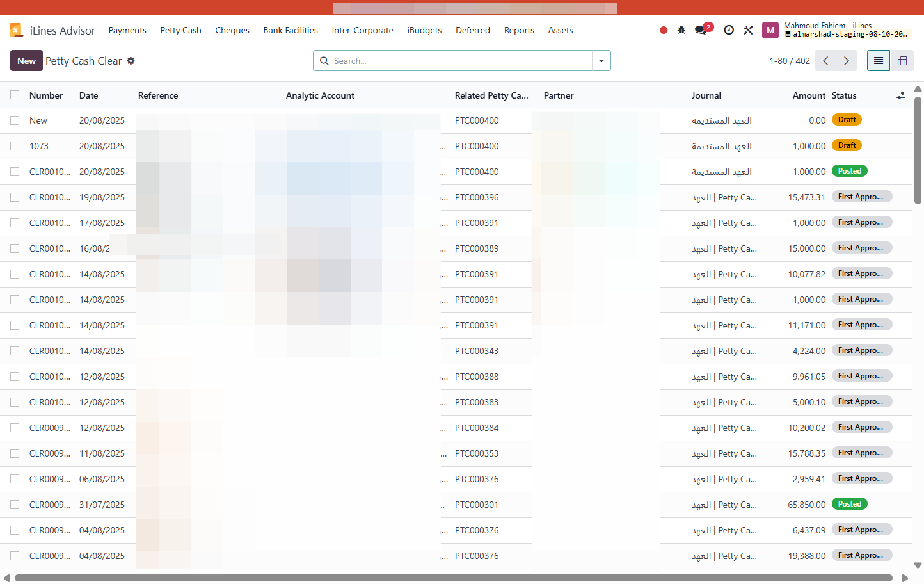Screen dimensions: 924x584
Task: Open the Payments menu
Action: pyautogui.click(x=127, y=30)
